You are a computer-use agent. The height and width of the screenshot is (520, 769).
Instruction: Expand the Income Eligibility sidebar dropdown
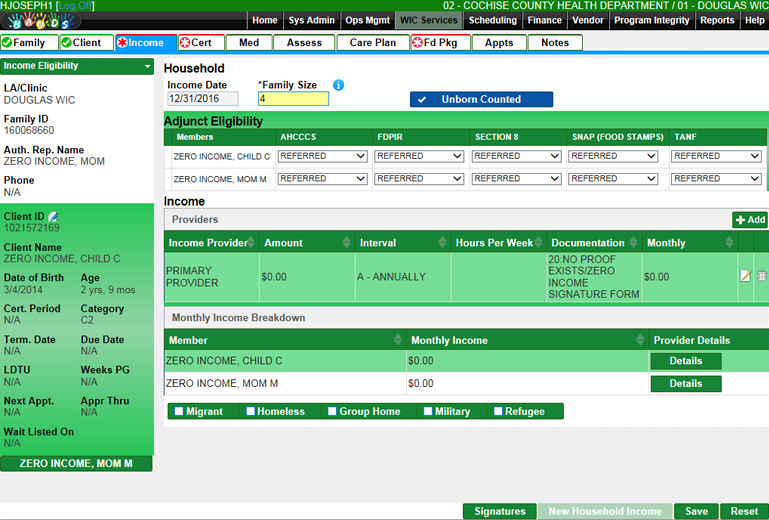point(148,66)
